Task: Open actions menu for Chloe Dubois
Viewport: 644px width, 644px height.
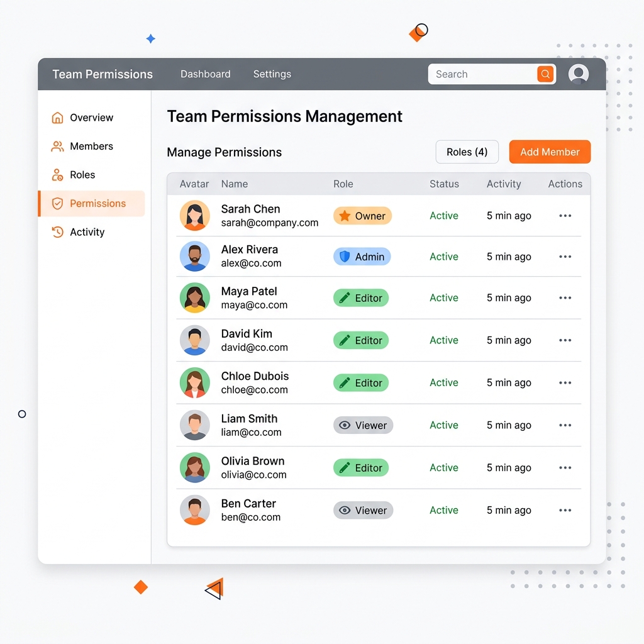Action: (565, 383)
